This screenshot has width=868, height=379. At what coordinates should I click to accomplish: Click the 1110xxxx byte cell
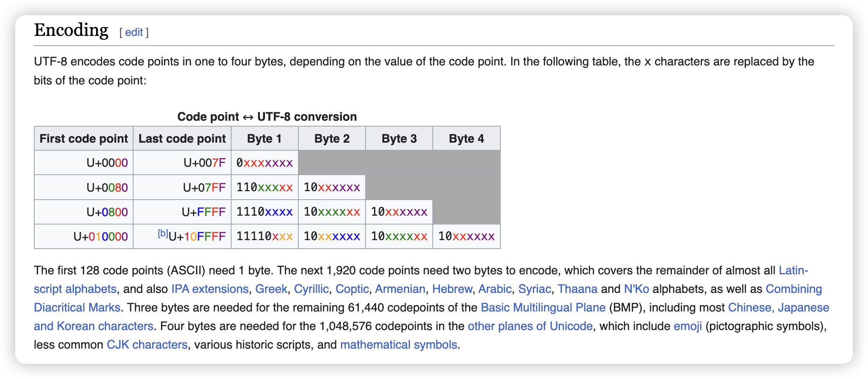coord(265,212)
